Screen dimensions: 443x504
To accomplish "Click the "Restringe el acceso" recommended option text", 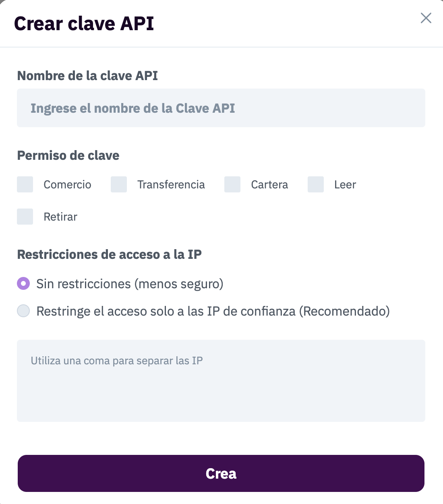I will 213,311.
